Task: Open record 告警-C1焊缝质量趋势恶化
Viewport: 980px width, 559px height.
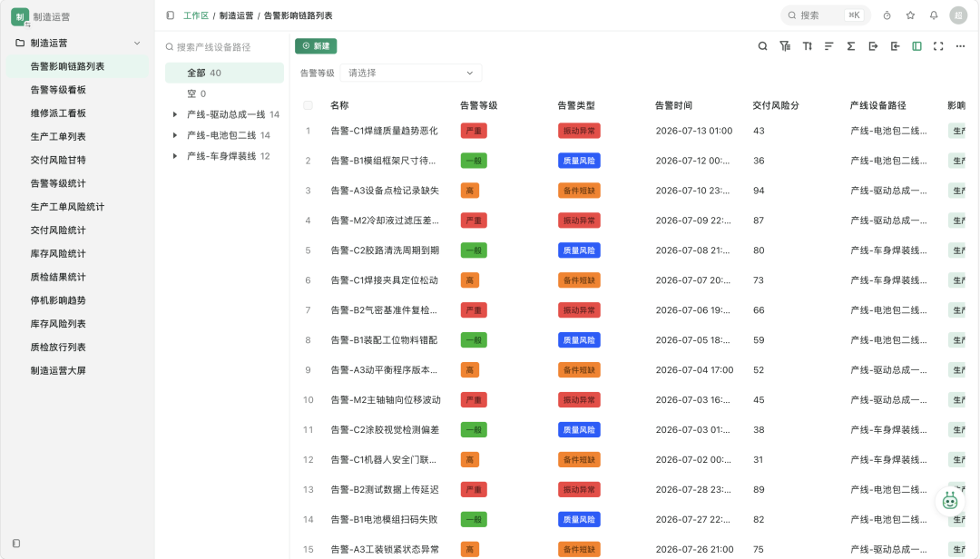Action: coord(384,131)
